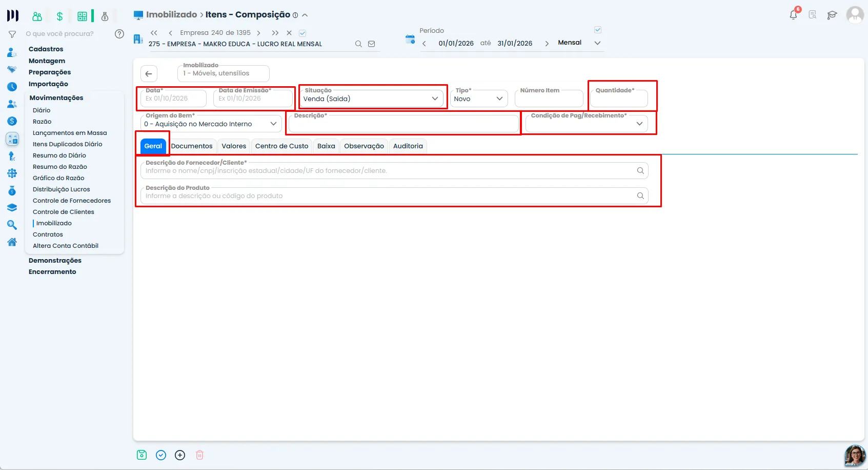Open the Situação dropdown
The width and height of the screenshot is (868, 470).
tap(371, 99)
